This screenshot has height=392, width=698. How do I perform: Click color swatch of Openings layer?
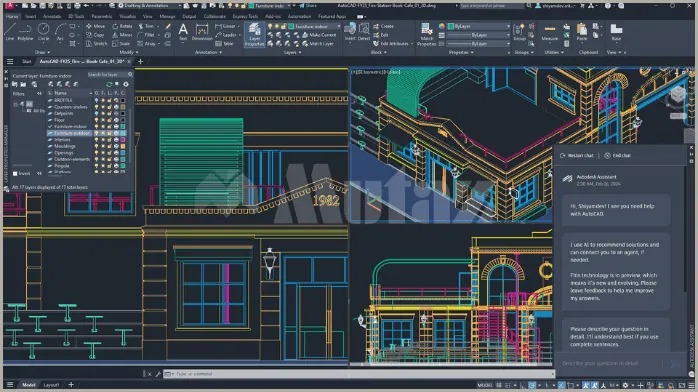123,153
